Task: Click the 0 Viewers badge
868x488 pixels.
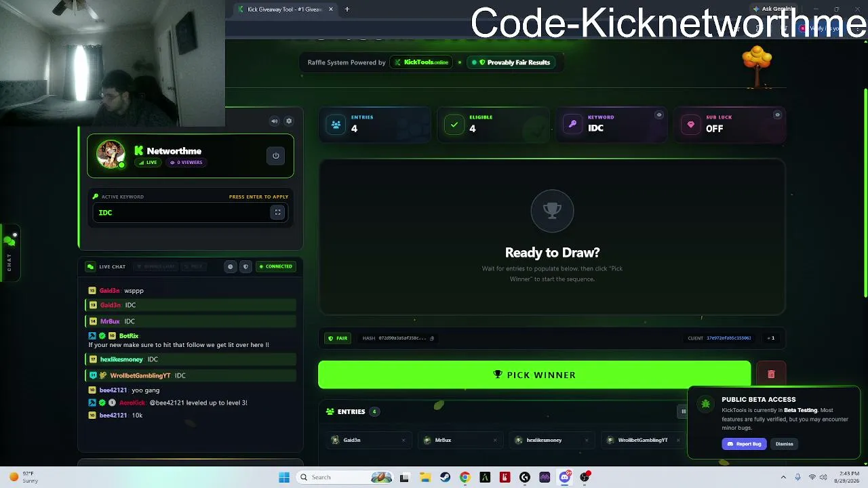Action: pyautogui.click(x=186, y=163)
